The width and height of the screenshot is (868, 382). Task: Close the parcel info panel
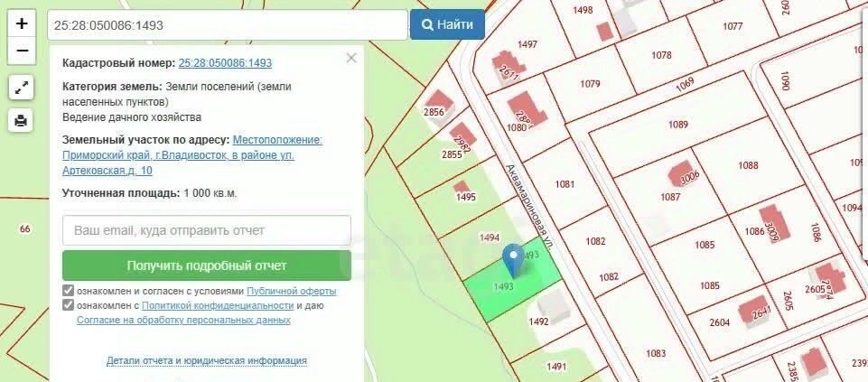coord(351,58)
